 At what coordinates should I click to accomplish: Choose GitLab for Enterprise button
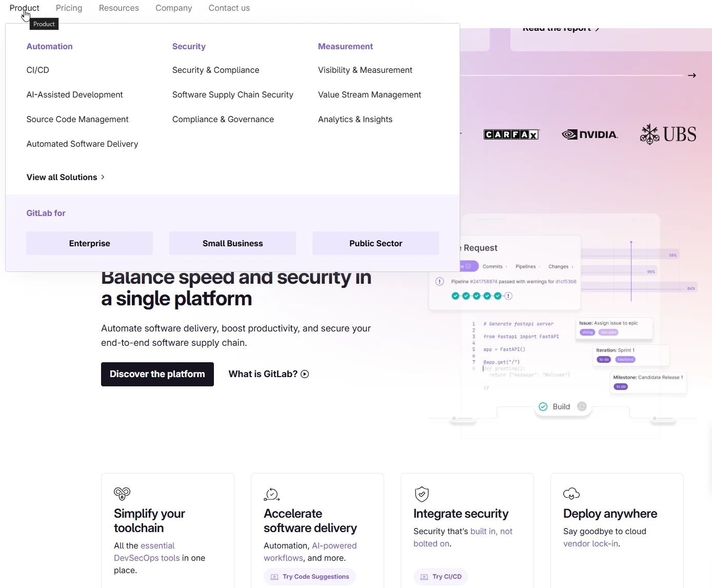(89, 243)
